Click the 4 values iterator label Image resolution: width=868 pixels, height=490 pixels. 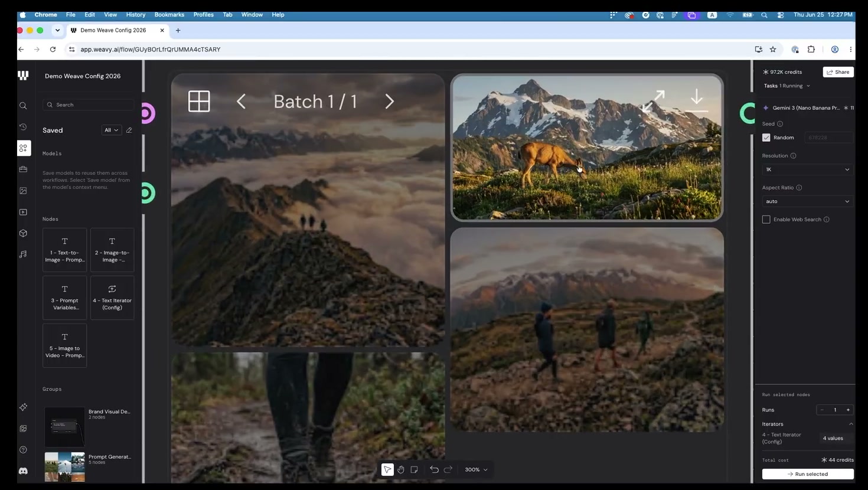(x=833, y=438)
